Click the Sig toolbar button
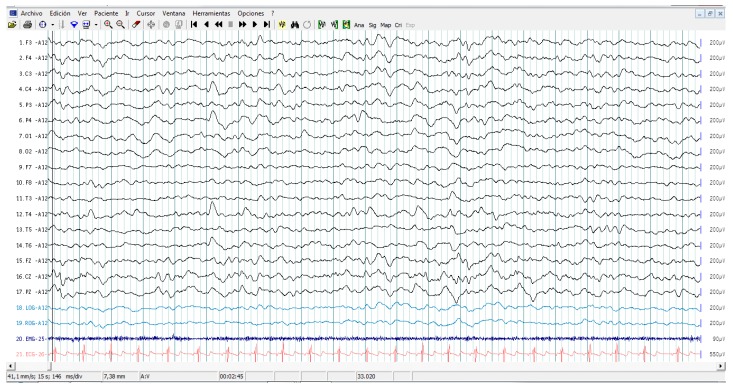The image size is (733, 389). tap(372, 25)
